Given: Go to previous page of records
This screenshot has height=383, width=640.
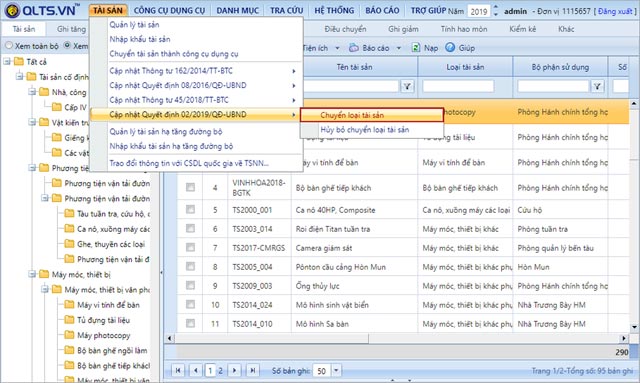Looking at the screenshot, I should click(196, 370).
